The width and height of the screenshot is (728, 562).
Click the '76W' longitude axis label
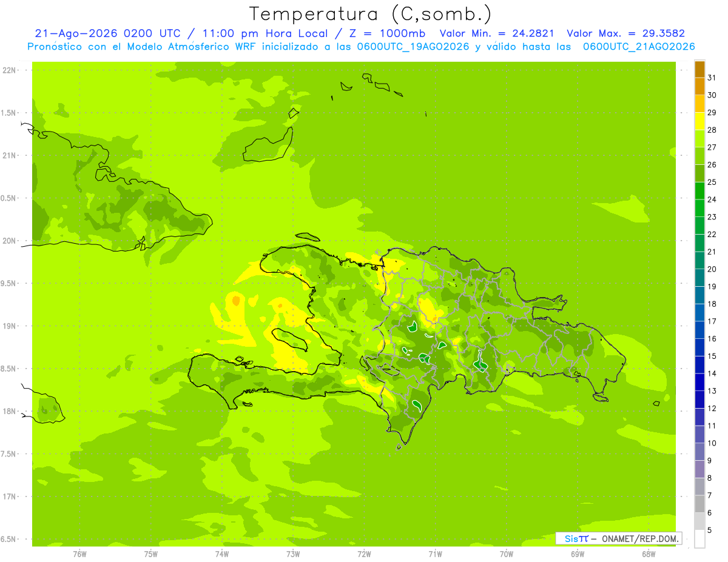(x=79, y=554)
